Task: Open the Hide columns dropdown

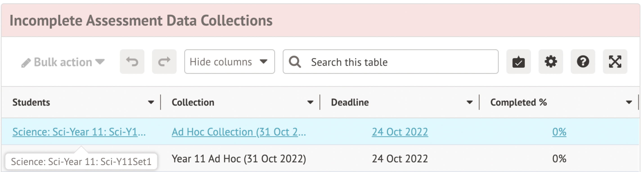Action: pos(229,62)
